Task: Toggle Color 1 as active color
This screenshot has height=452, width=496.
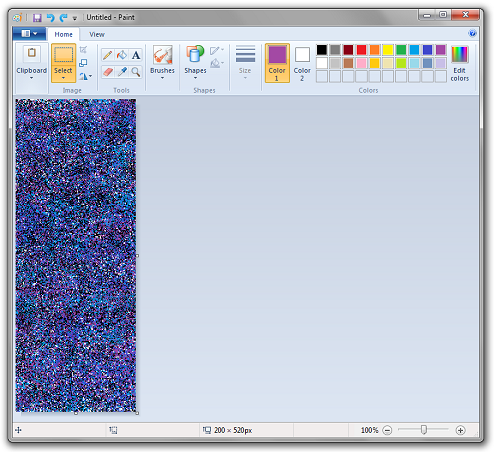Action: (x=277, y=63)
